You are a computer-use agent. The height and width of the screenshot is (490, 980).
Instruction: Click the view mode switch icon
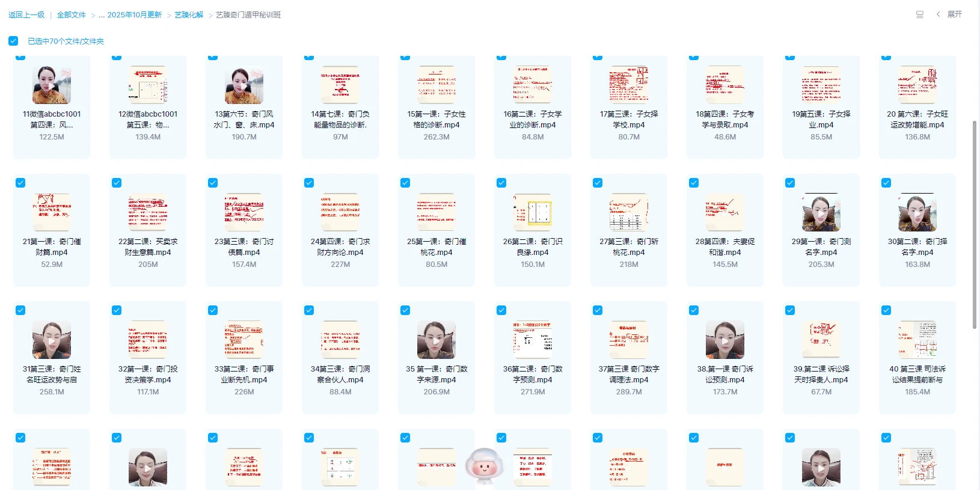click(919, 14)
